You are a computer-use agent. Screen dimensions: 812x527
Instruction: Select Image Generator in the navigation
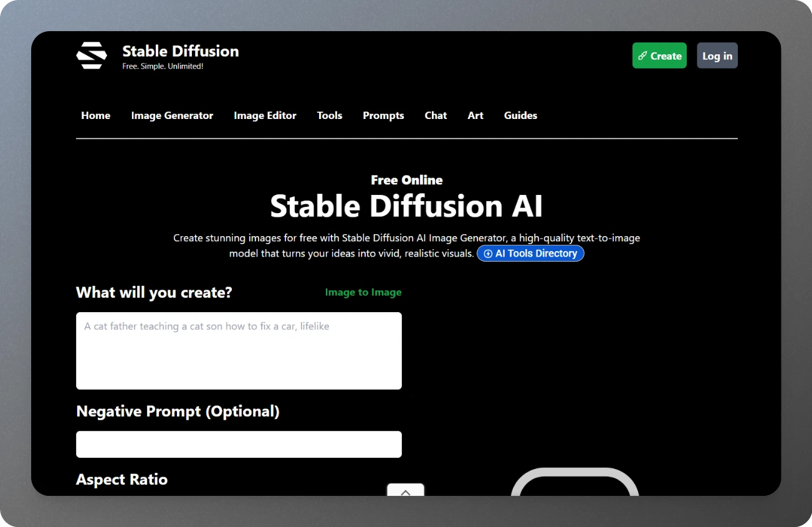point(171,115)
